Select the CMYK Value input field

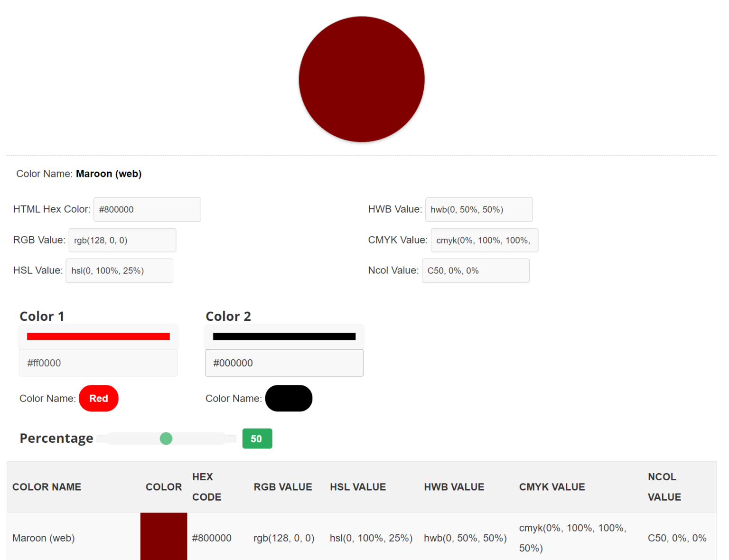484,240
